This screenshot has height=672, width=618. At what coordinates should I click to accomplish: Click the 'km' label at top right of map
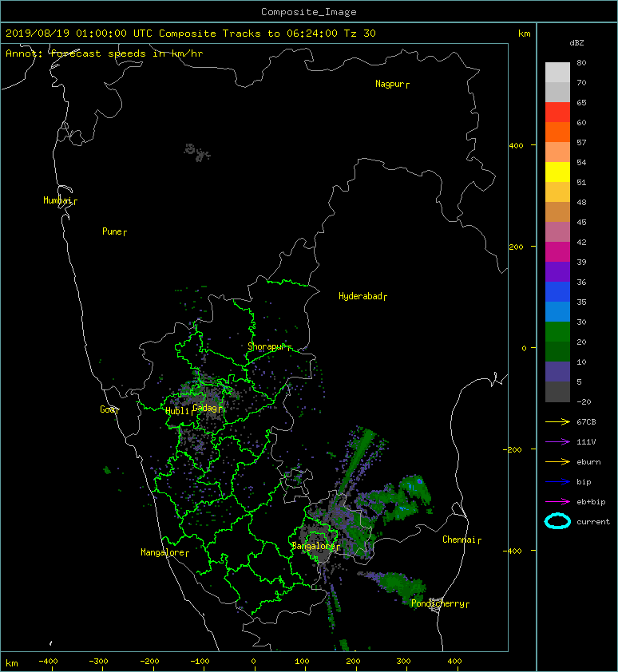point(525,34)
